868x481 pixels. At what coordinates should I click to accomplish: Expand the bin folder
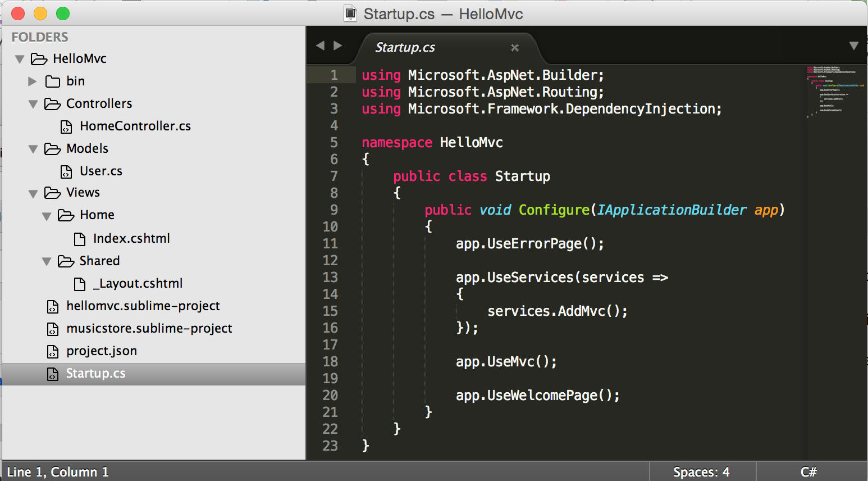pos(32,81)
